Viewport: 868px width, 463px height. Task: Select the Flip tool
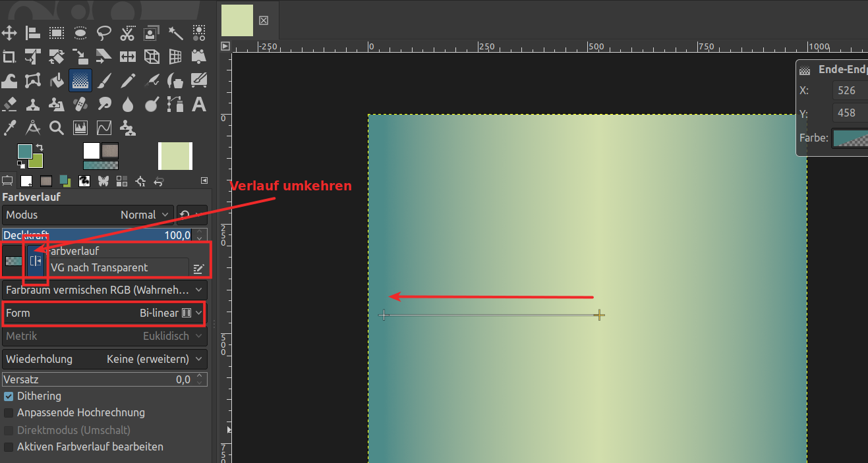[x=128, y=56]
